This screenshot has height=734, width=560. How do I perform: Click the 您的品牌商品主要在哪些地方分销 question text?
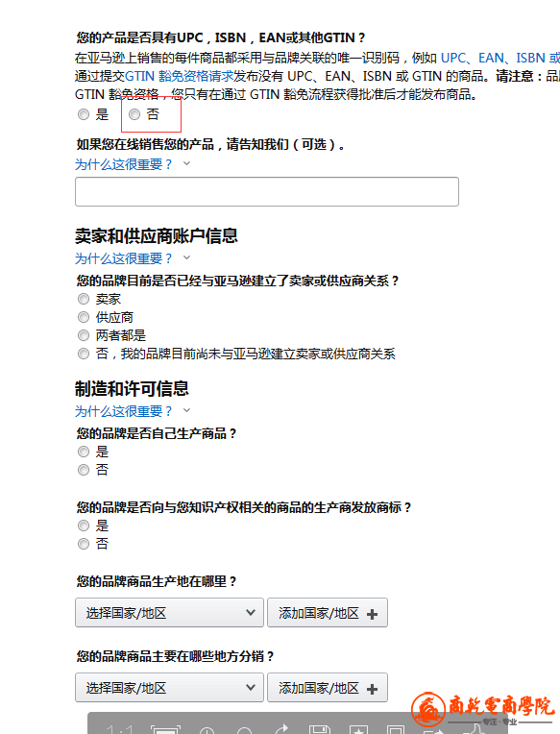coord(176,656)
